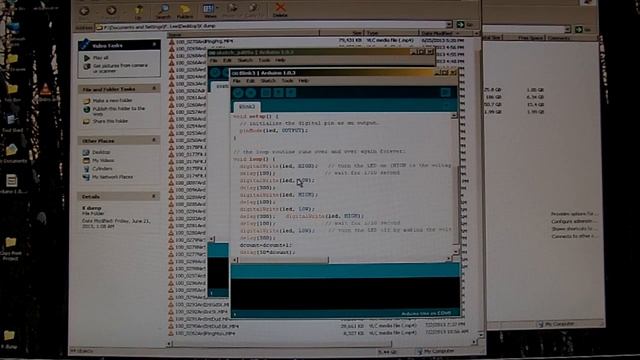This screenshot has width=640, height=360.
Task: Click the delay(10*dcount) code line
Action: coord(267,252)
